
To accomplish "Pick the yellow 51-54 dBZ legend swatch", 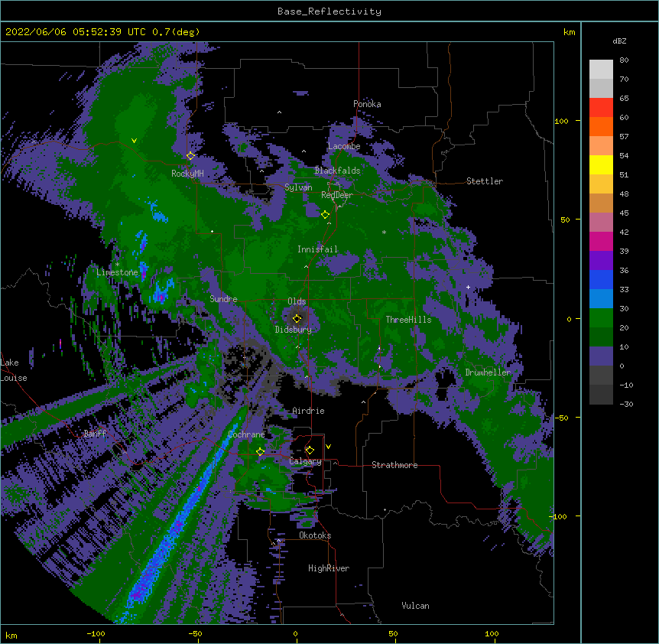I will pyautogui.click(x=601, y=164).
